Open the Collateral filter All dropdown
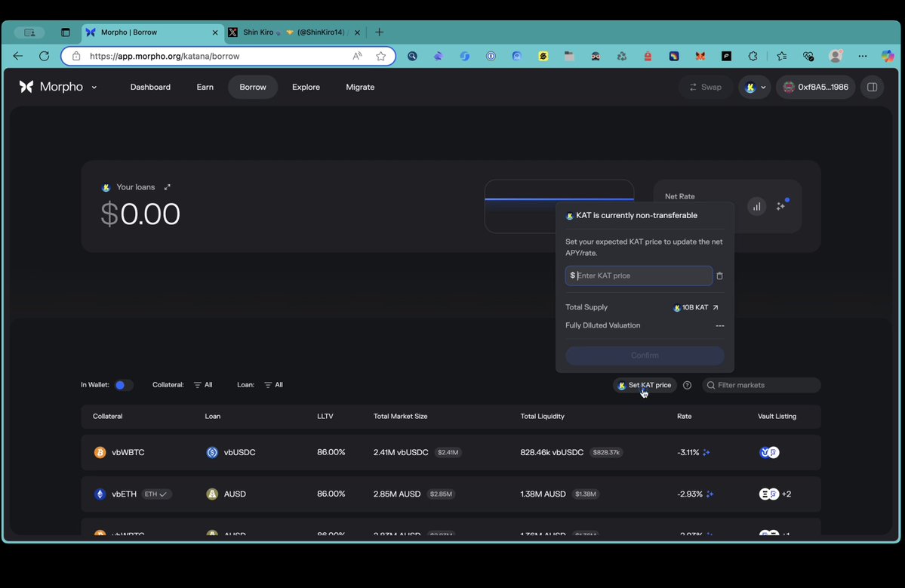Viewport: 905px width, 588px height. point(203,385)
